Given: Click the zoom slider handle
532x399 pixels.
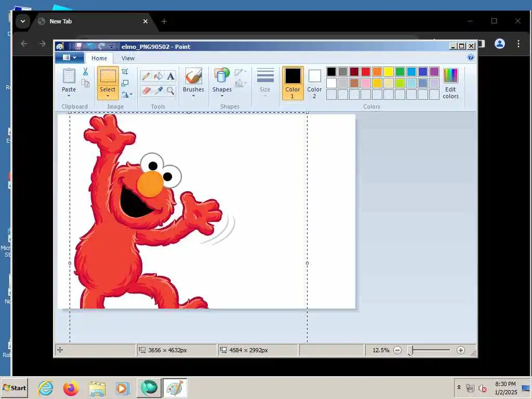Looking at the screenshot, I should click(410, 351).
